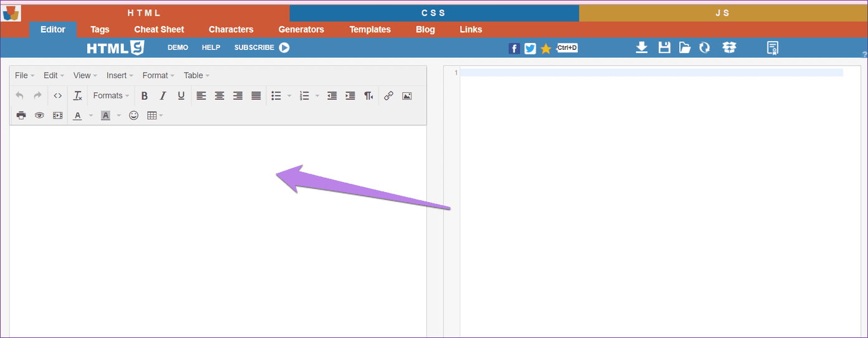The width and height of the screenshot is (868, 338).
Task: Click the gold bookmark star icon
Action: click(x=546, y=49)
